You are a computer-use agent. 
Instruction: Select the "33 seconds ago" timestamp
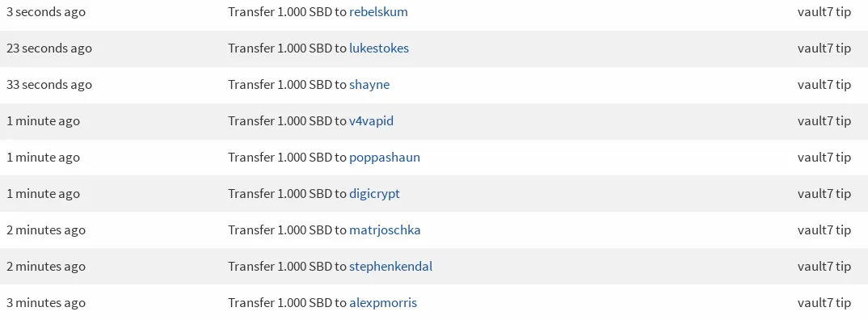(x=49, y=85)
